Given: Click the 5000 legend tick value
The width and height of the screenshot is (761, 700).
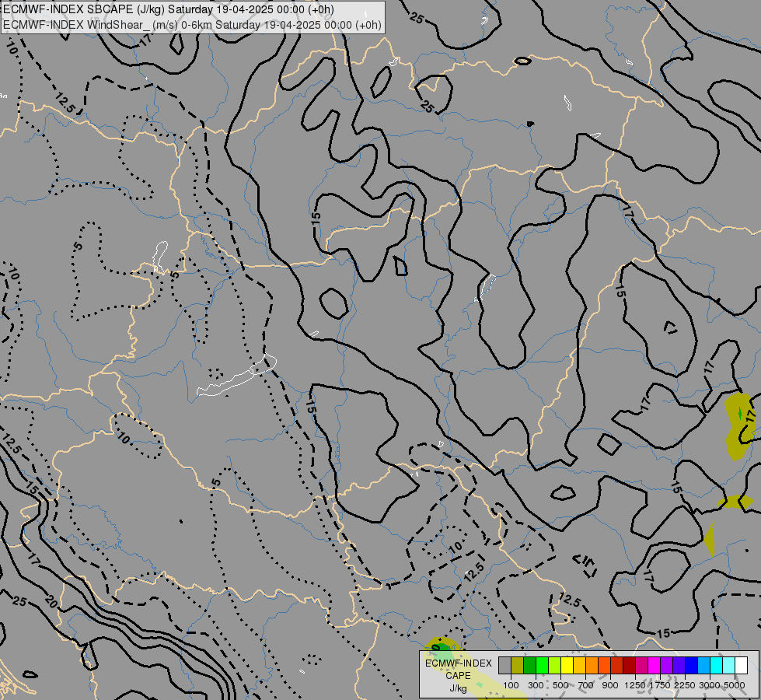Looking at the screenshot, I should [735, 685].
